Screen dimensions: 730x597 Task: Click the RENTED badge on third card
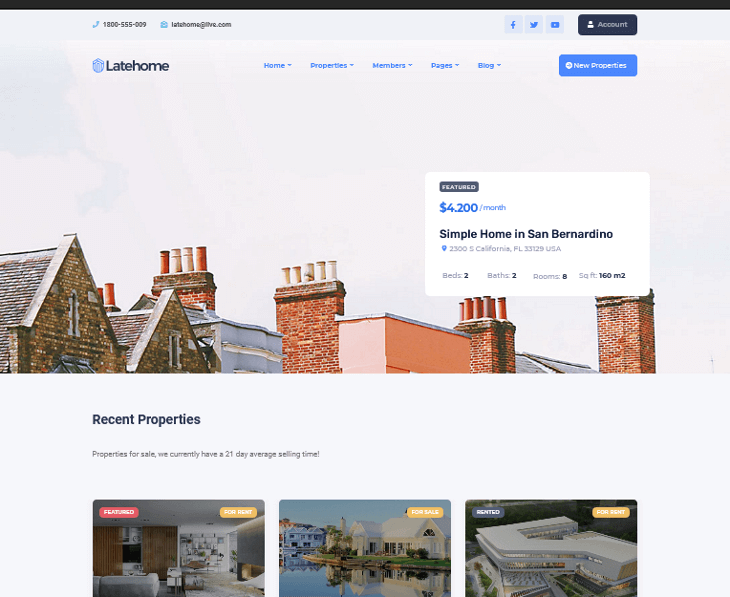point(488,512)
